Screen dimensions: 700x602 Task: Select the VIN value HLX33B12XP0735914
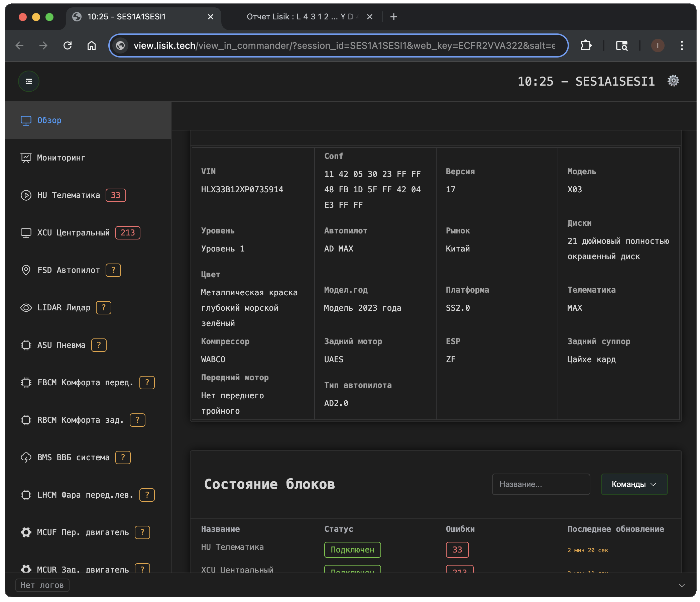(242, 190)
